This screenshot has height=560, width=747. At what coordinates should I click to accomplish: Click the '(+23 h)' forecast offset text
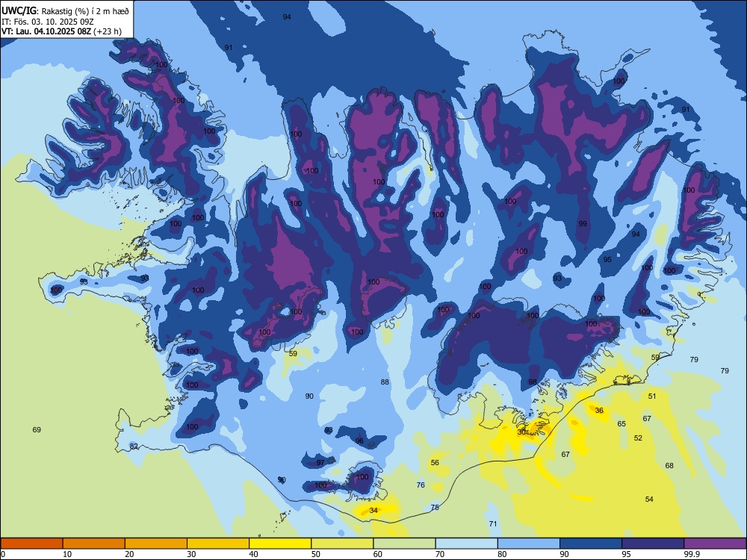108,32
